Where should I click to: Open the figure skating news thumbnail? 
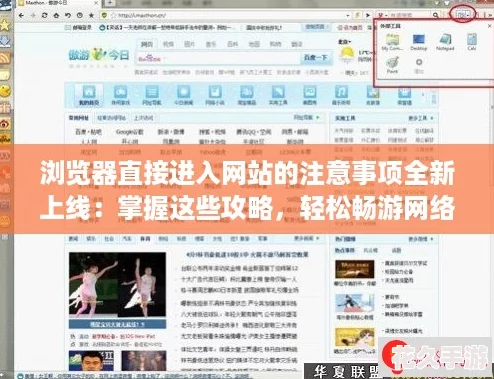pyautogui.click(x=117, y=284)
